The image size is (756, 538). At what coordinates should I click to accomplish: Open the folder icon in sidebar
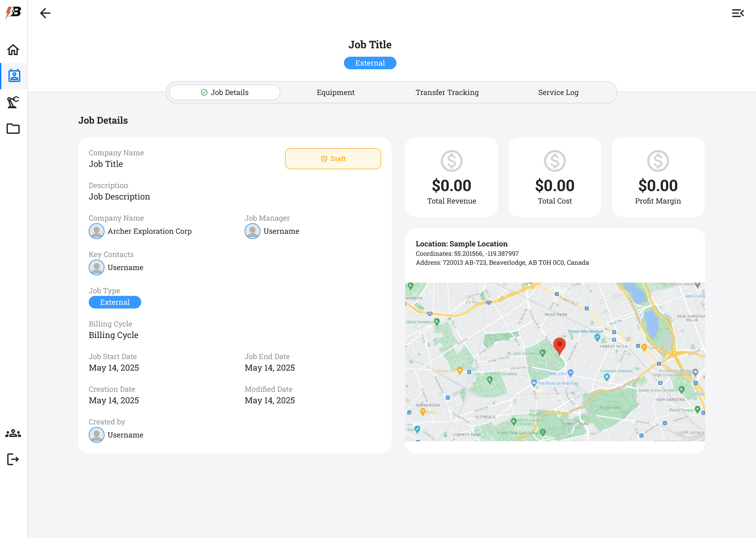13,129
